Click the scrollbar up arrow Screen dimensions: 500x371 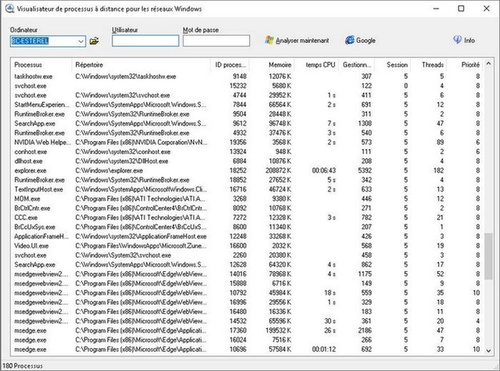coord(488,63)
